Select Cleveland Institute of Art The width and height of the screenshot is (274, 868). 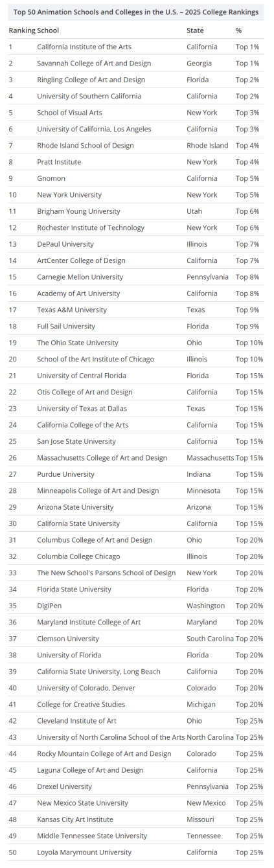tap(76, 721)
